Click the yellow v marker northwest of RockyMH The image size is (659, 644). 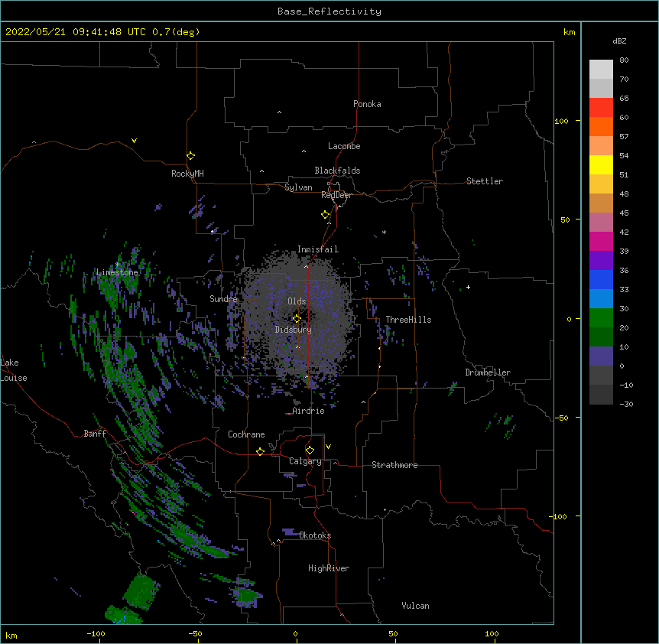[134, 141]
